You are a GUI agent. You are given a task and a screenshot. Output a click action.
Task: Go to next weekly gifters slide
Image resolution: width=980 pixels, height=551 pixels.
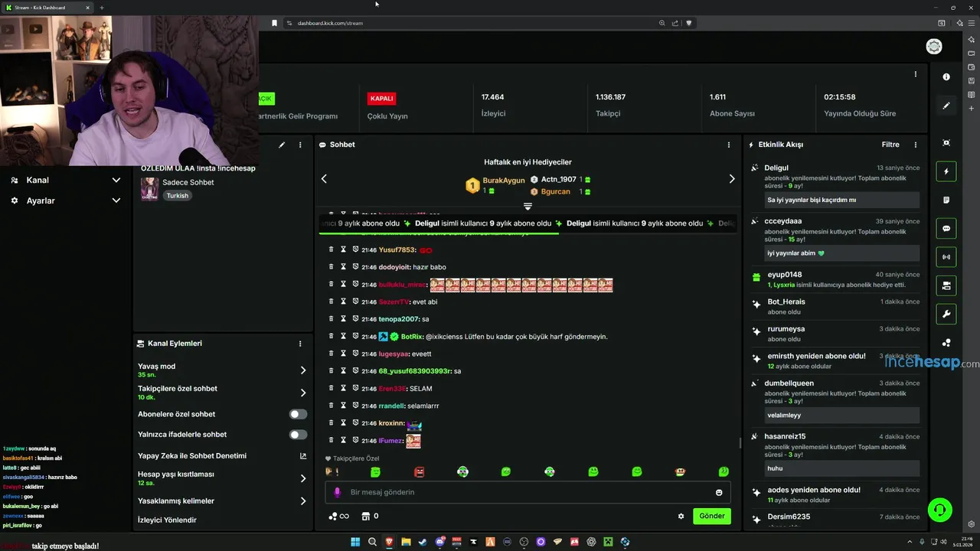(x=731, y=178)
